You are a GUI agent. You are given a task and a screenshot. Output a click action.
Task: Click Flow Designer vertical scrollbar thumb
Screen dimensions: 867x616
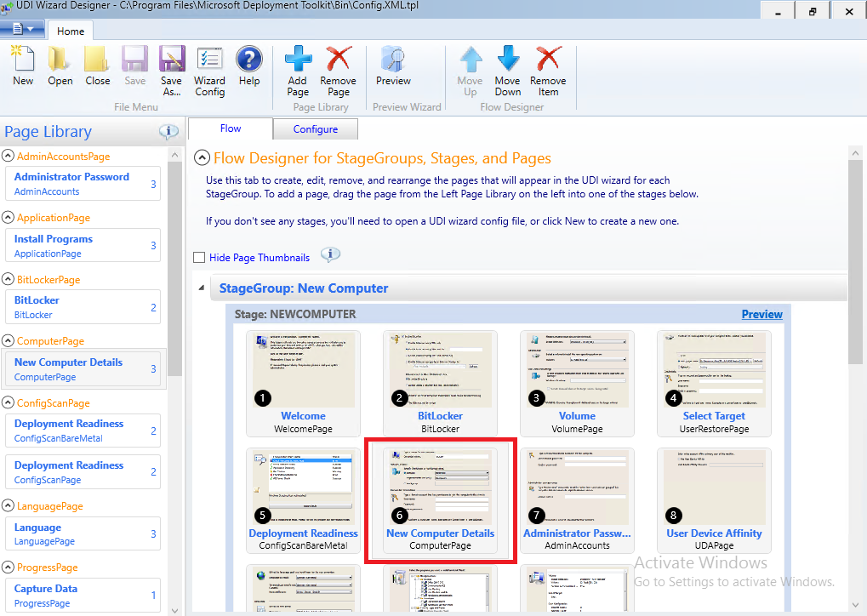(855, 262)
